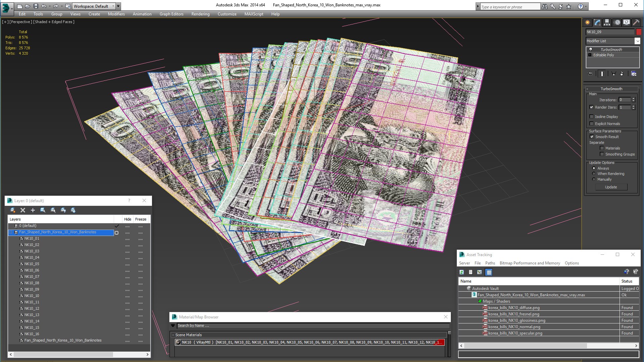Select the Manually update option
The image size is (644, 362).
click(594, 179)
